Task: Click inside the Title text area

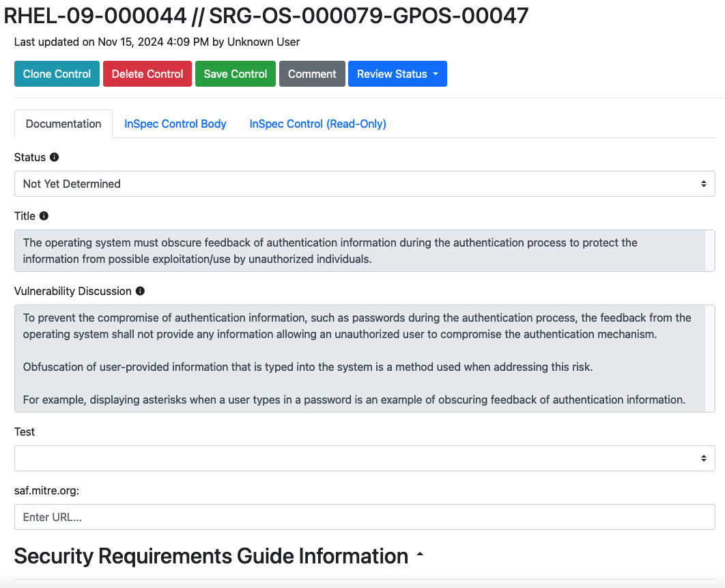Action: tap(355, 251)
